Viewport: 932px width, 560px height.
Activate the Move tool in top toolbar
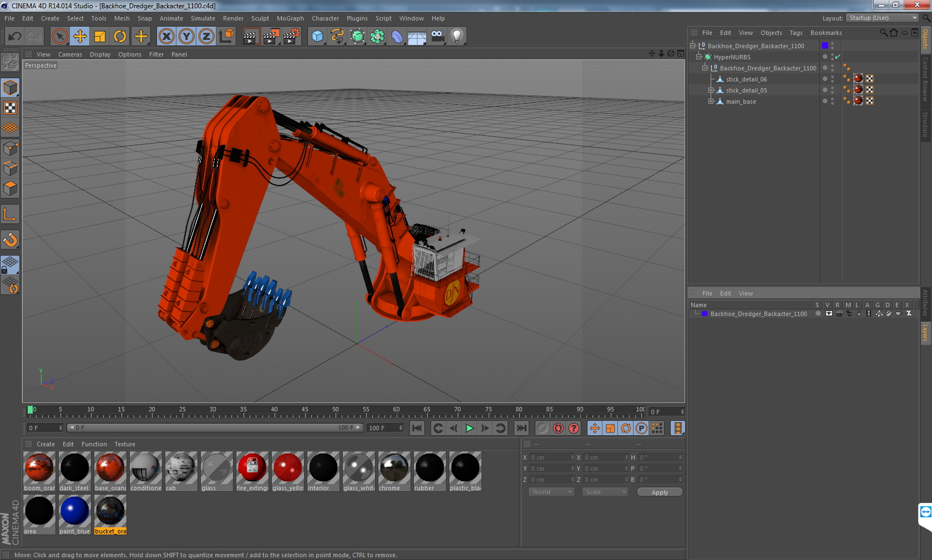(x=80, y=37)
